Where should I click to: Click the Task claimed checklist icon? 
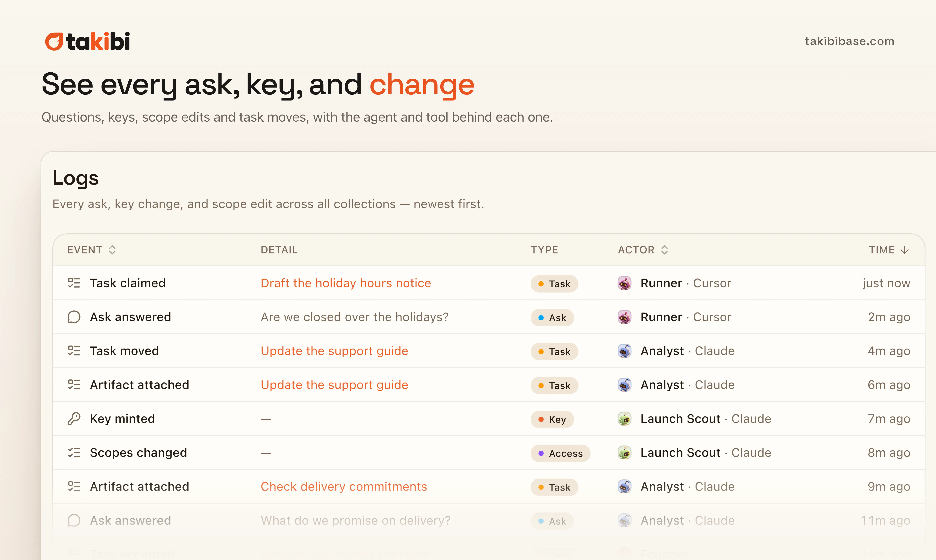coord(74,283)
